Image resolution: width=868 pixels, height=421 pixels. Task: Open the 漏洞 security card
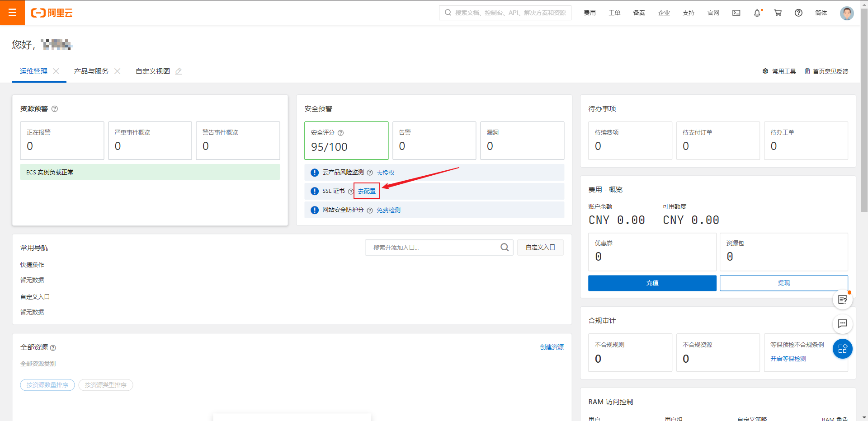pos(522,140)
